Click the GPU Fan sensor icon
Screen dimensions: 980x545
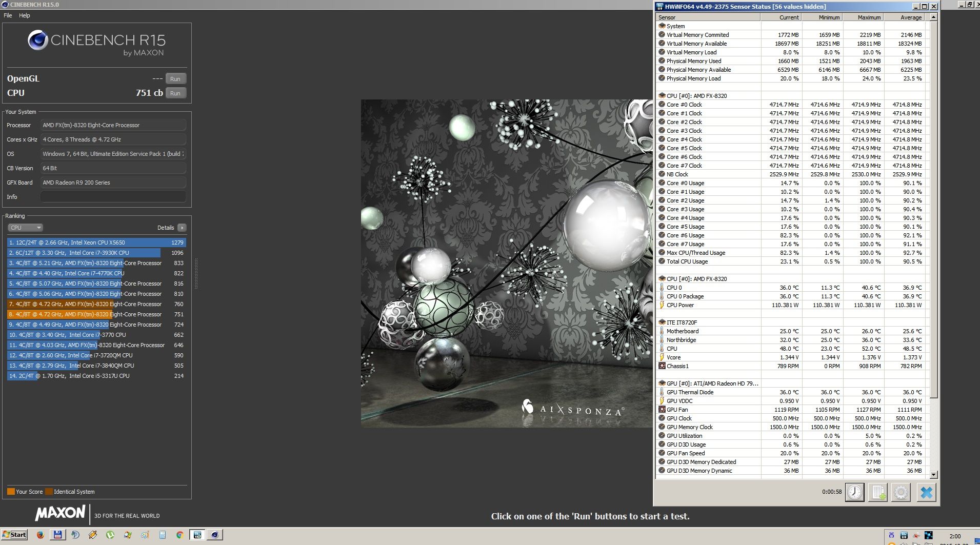(x=662, y=410)
